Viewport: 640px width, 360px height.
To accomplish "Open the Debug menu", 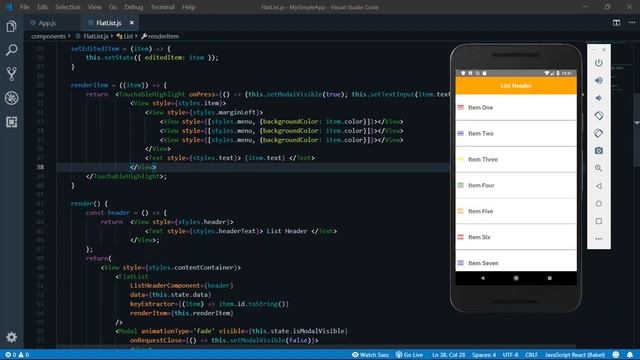I will pyautogui.click(x=133, y=7).
